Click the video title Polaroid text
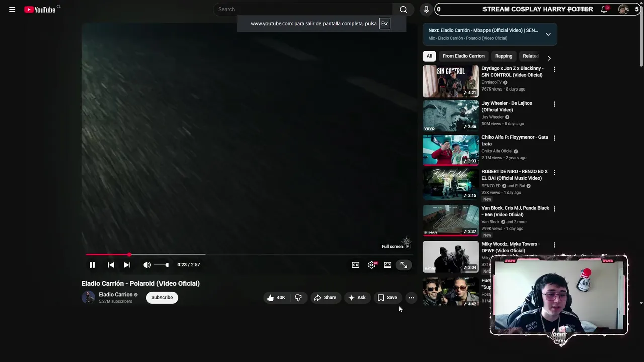 point(140,283)
